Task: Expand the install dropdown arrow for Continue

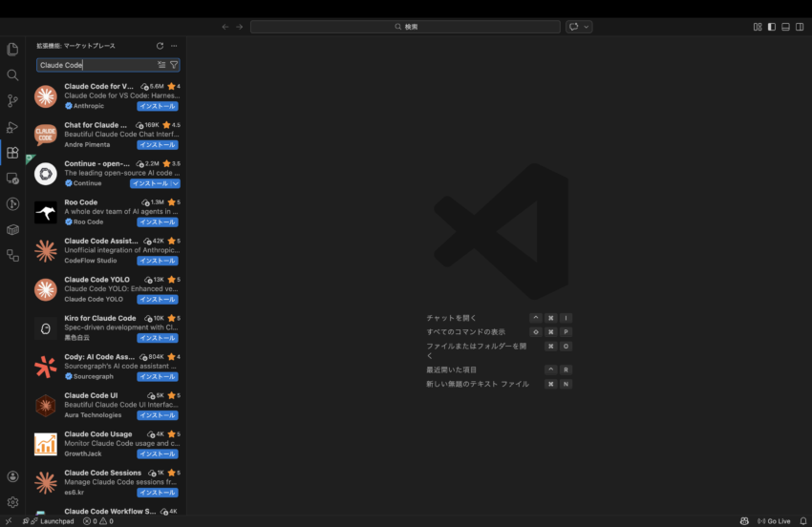Action: (x=176, y=183)
